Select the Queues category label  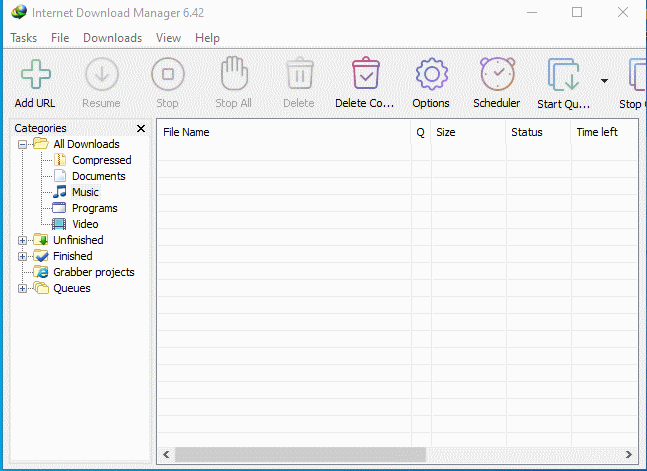click(72, 289)
